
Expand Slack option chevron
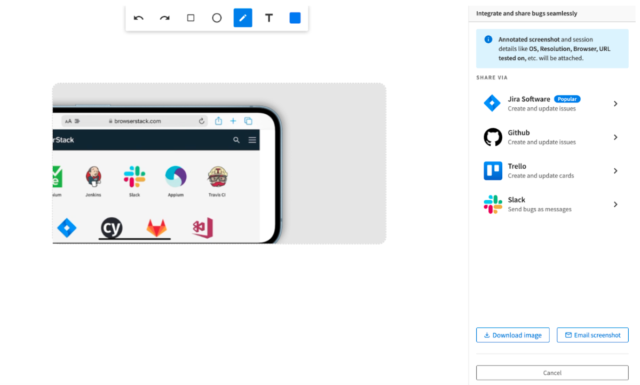click(x=616, y=204)
